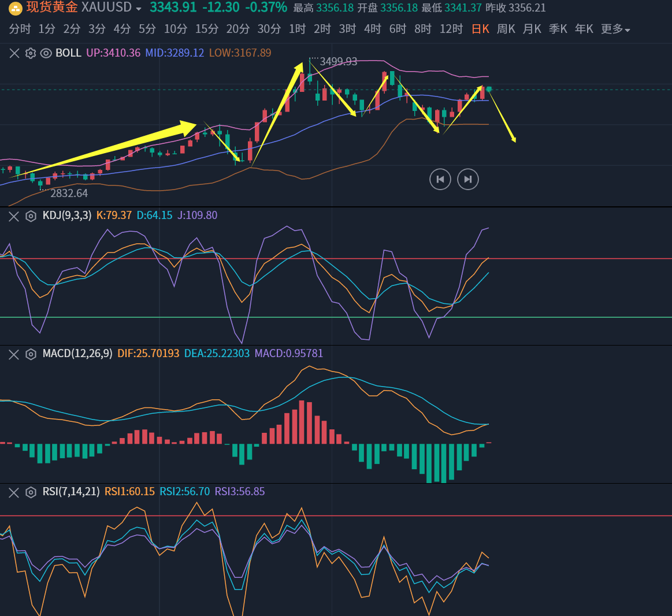This screenshot has width=672, height=616.
Task: Select the 3时 timeframe
Action: point(348,29)
